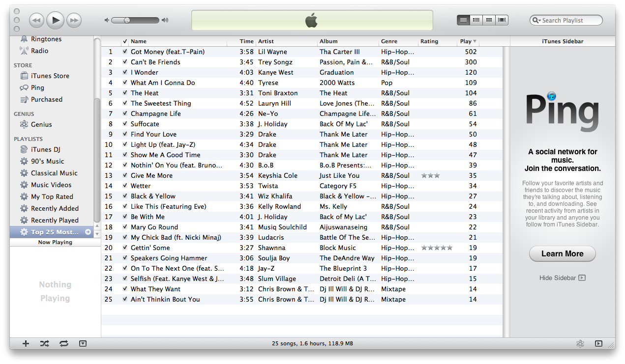625x364 pixels.
Task: Click the checkmark column header
Action: click(125, 41)
